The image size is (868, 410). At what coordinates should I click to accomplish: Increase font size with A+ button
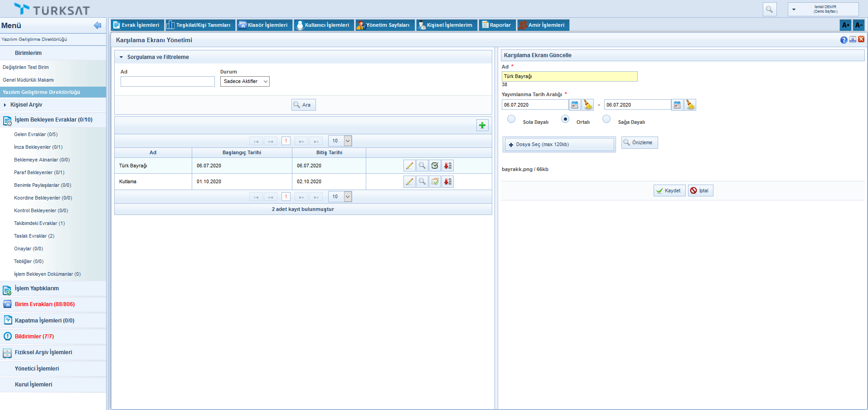(x=845, y=25)
